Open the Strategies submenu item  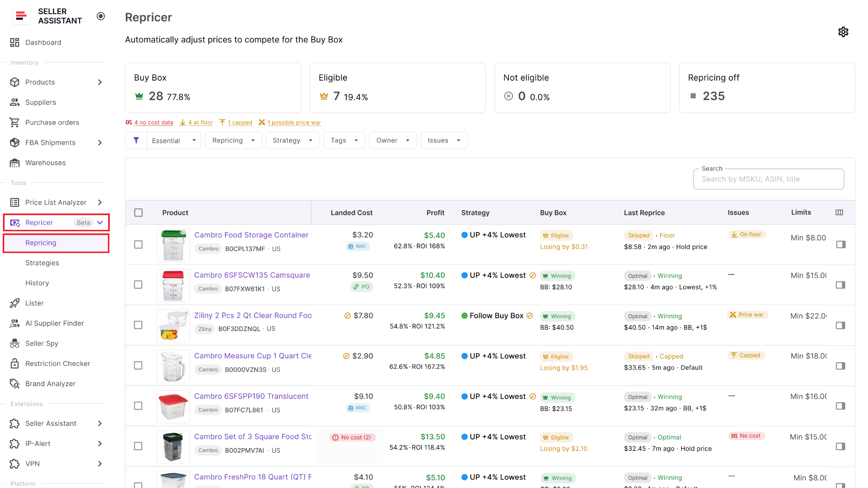[x=42, y=263]
